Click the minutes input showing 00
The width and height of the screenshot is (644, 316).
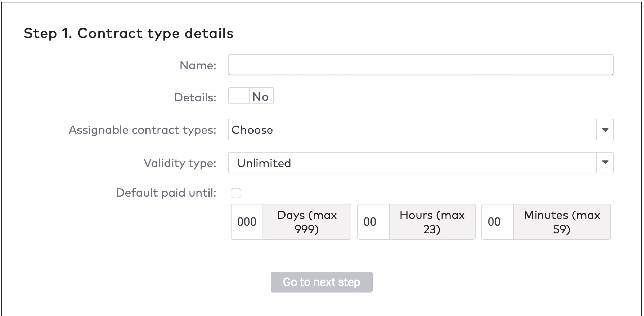pos(497,222)
